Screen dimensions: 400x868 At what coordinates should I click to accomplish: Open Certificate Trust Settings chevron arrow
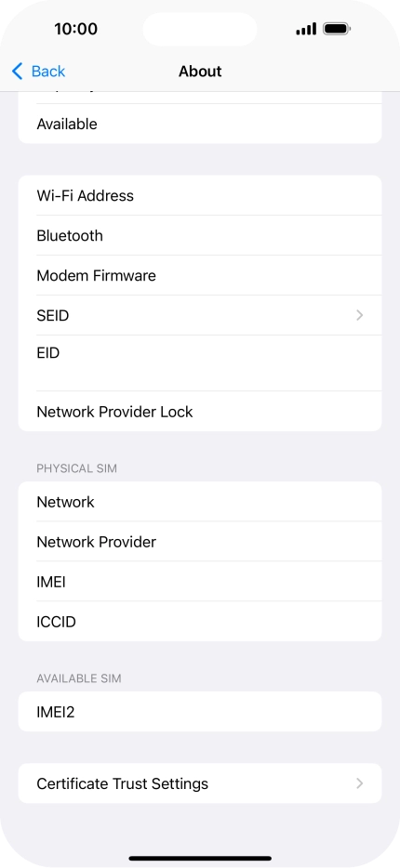tap(360, 783)
